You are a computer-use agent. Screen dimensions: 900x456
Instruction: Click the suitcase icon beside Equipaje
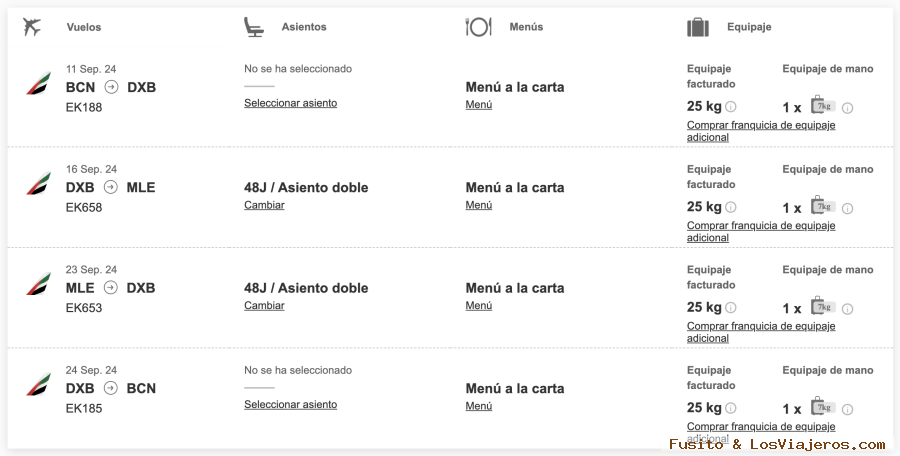tap(698, 27)
